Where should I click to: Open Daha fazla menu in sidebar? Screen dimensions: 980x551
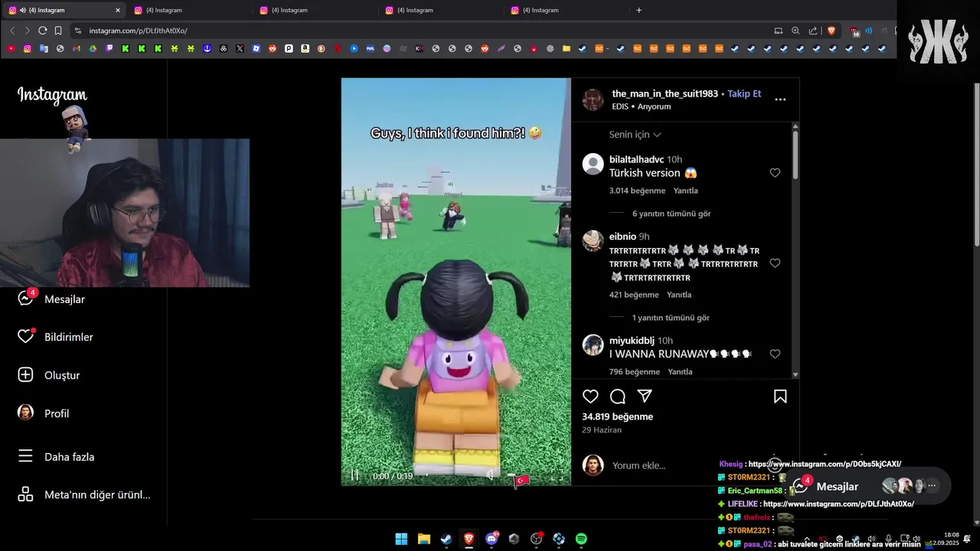click(57, 456)
